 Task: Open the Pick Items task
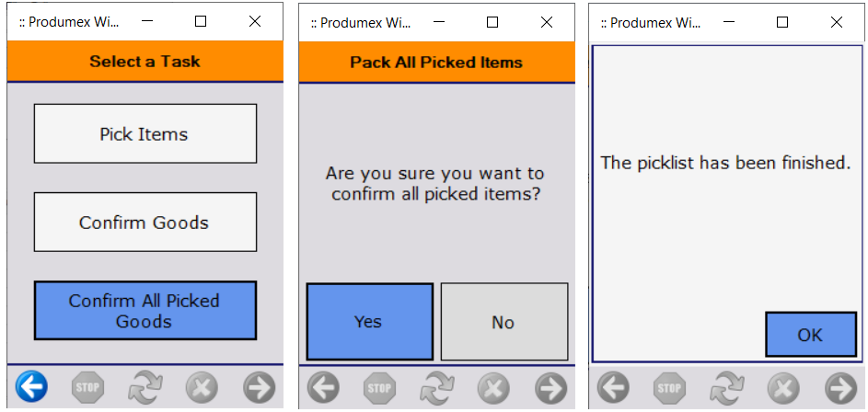point(145,134)
